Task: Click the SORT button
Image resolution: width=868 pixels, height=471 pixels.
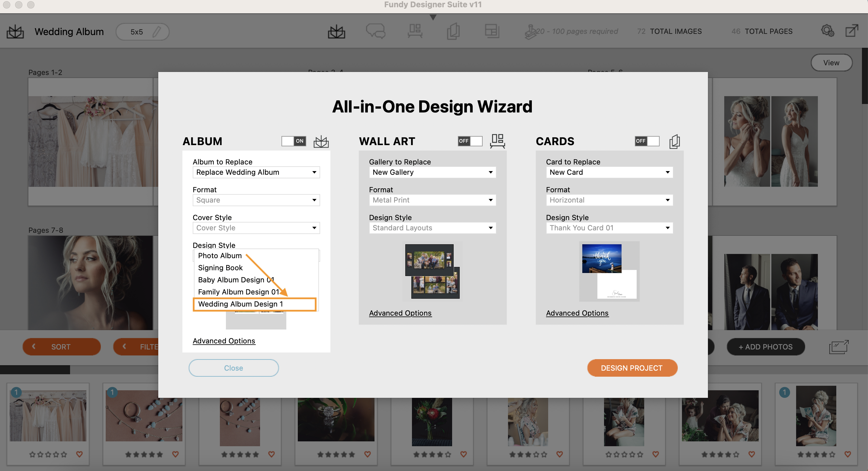Action: [x=61, y=347]
